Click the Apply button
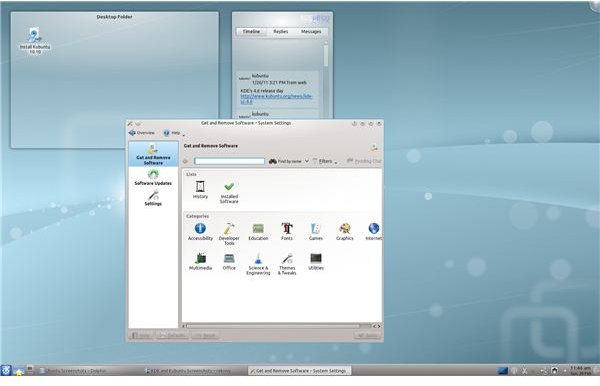 click(367, 336)
